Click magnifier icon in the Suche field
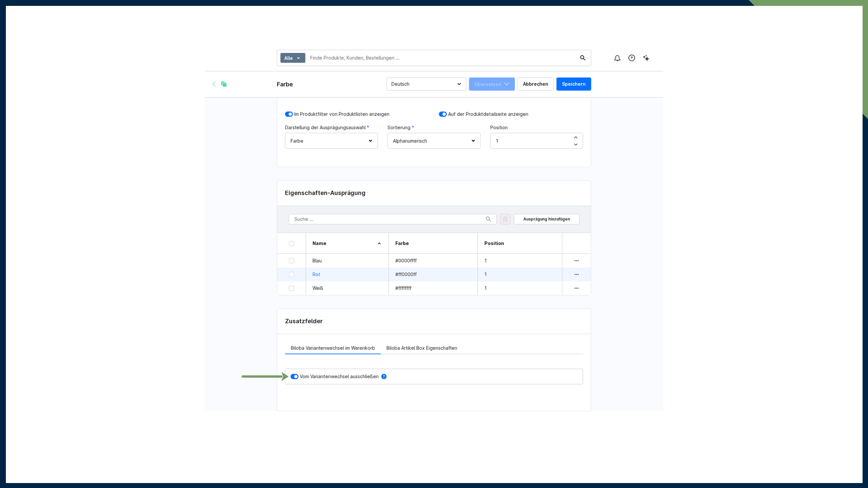Screen dimensions: 868x488 click(488, 219)
